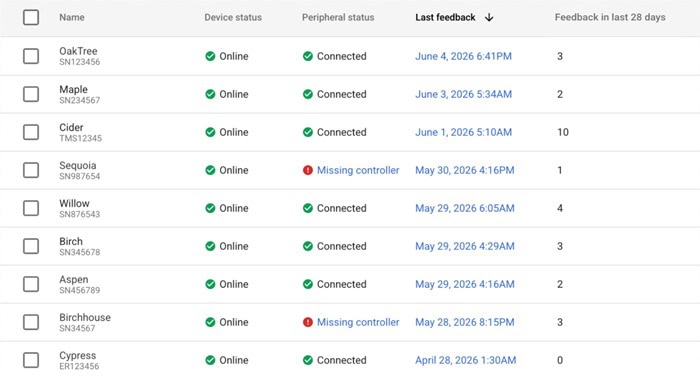The height and width of the screenshot is (377, 700).
Task: Sort by Peripheral status column header
Action: [x=338, y=17]
